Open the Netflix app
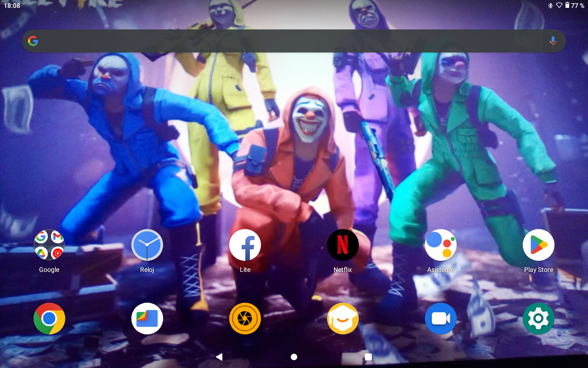Viewport: 588px width, 368px height. coord(343,245)
